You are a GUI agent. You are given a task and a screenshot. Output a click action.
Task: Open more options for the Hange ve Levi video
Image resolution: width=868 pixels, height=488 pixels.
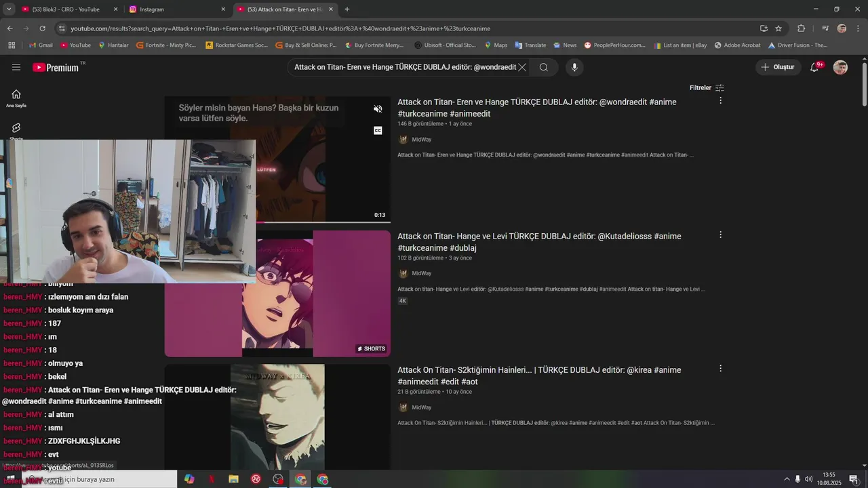coord(720,235)
